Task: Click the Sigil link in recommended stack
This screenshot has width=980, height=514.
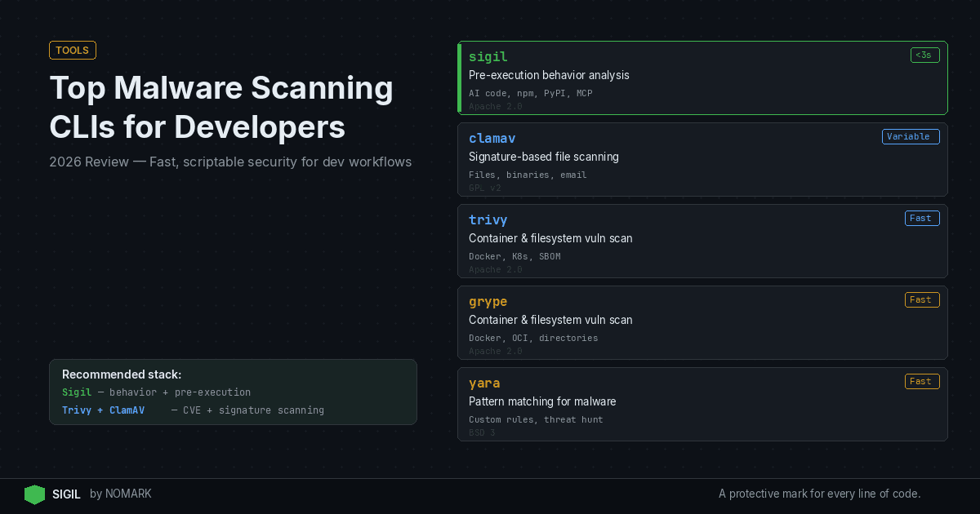Action: 76,392
